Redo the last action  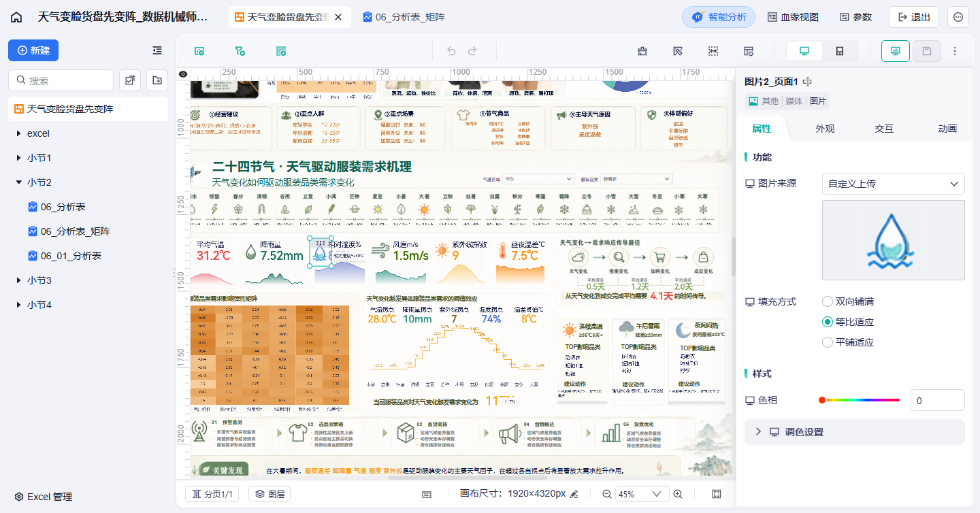coord(472,51)
